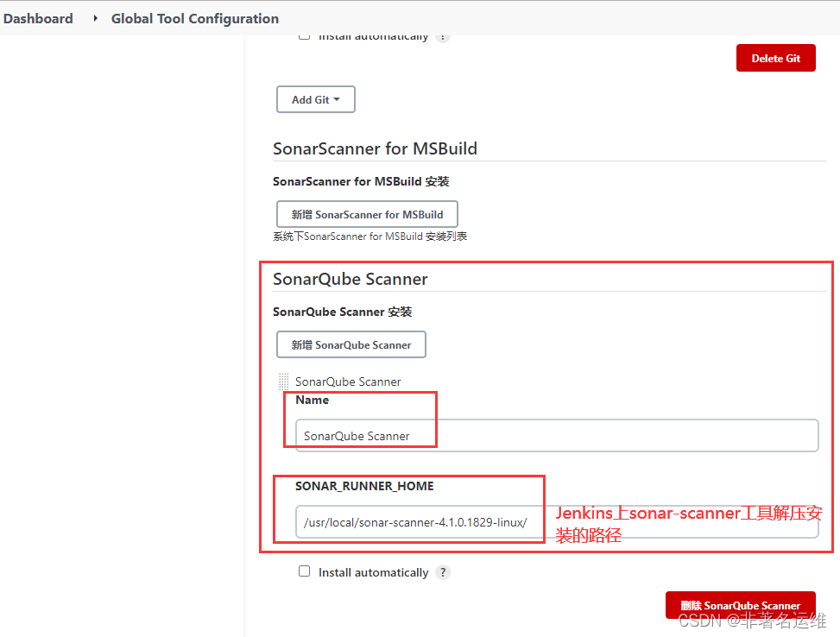Select the SonarQube Scanner section heading
840x637 pixels.
(351, 279)
